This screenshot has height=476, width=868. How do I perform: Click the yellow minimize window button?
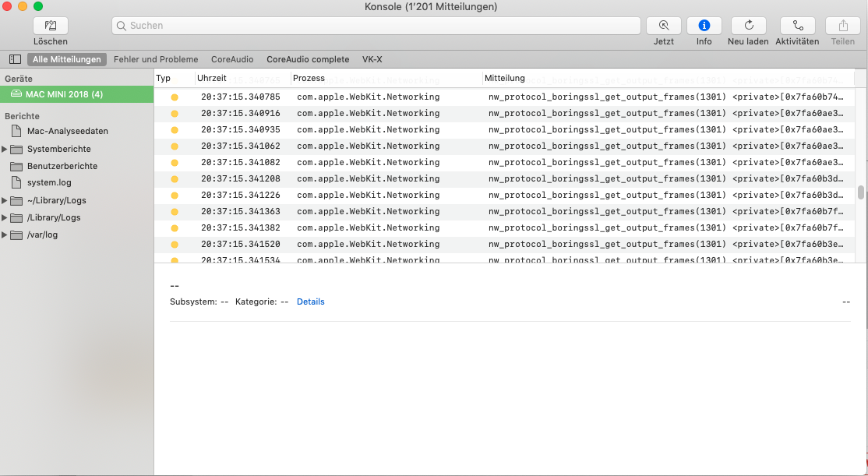pos(23,7)
